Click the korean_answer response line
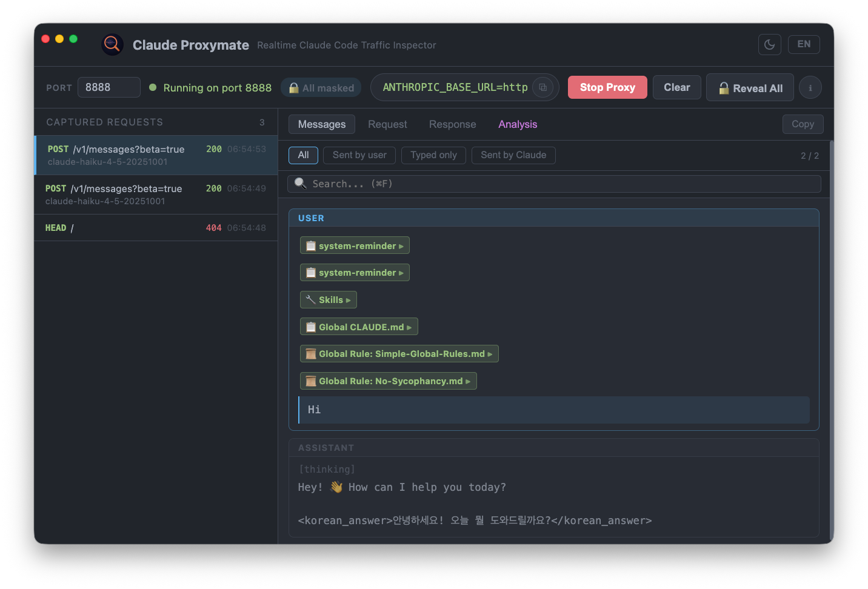Viewport: 868px width, 589px height. coord(475,521)
